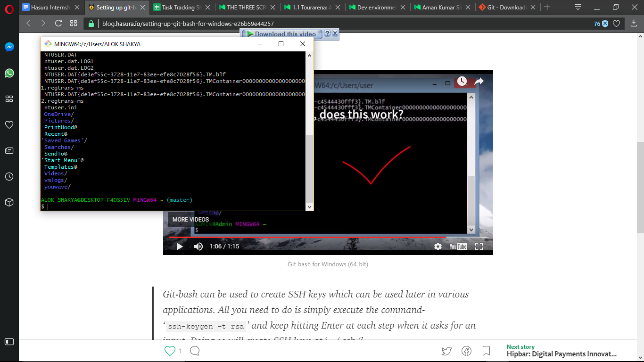
Task: Click the YouTube logo in the video player
Action: point(457,247)
